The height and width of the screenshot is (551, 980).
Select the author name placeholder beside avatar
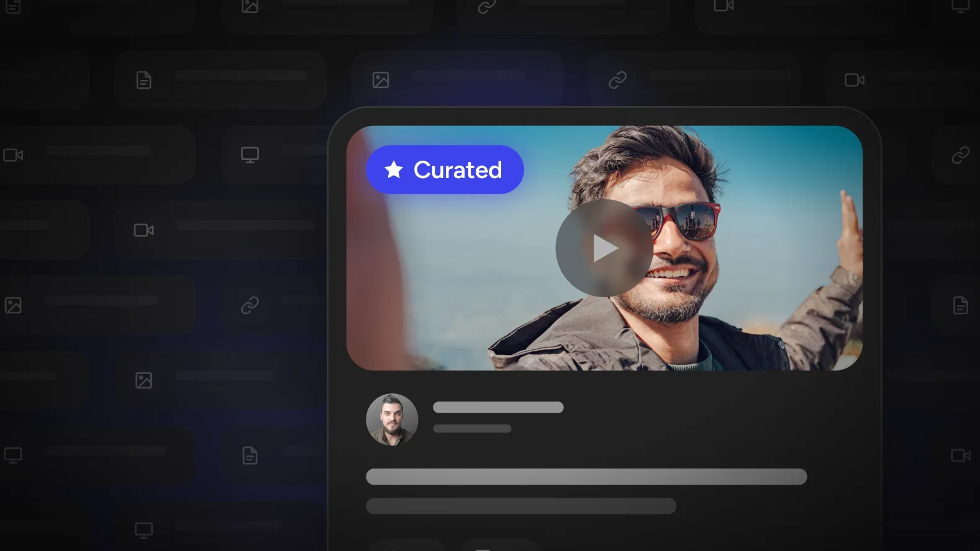[x=498, y=407]
